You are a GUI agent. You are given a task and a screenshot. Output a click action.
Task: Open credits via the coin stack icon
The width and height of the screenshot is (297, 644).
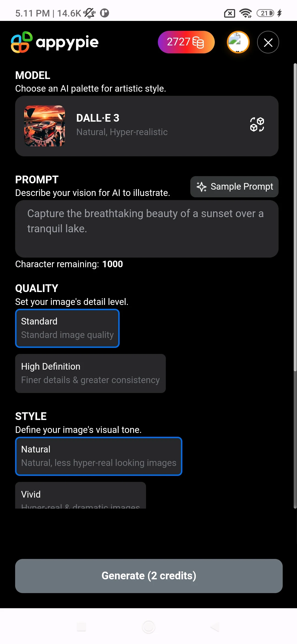[199, 42]
